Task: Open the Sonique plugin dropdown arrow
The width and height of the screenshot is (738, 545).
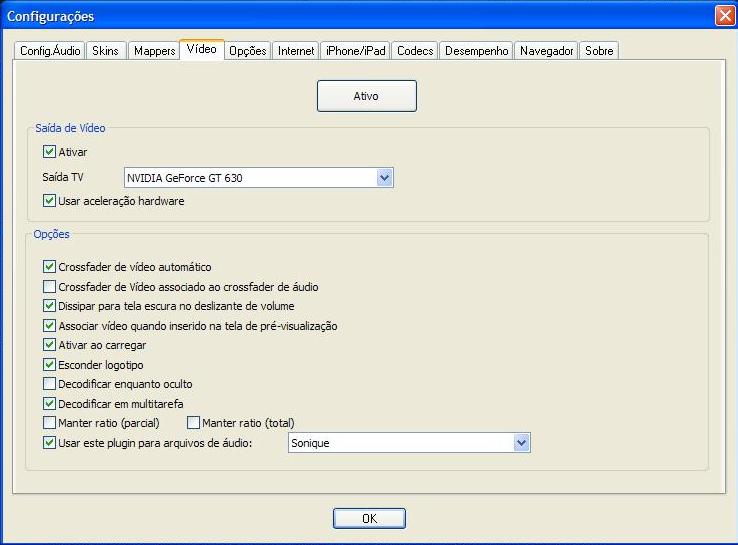Action: click(521, 443)
